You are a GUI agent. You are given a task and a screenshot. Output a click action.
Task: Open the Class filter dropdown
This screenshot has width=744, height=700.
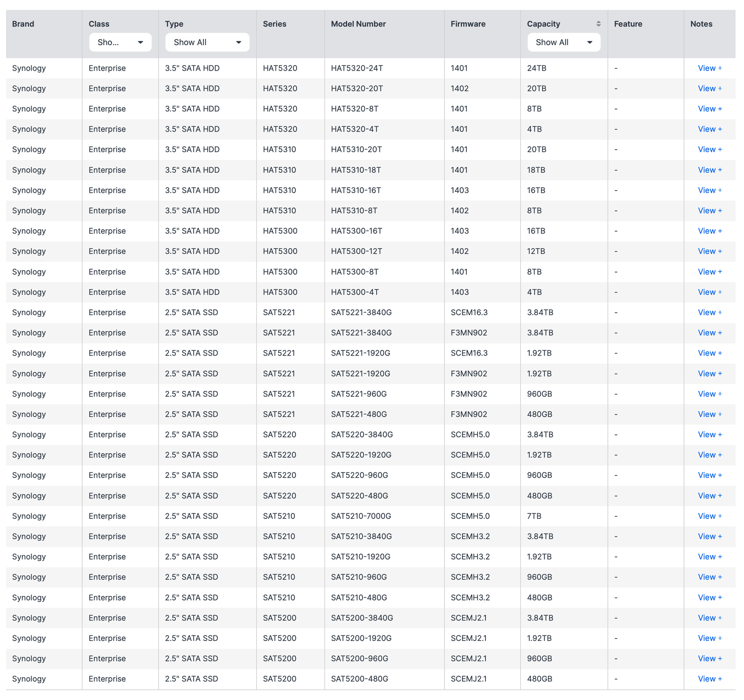(x=120, y=42)
